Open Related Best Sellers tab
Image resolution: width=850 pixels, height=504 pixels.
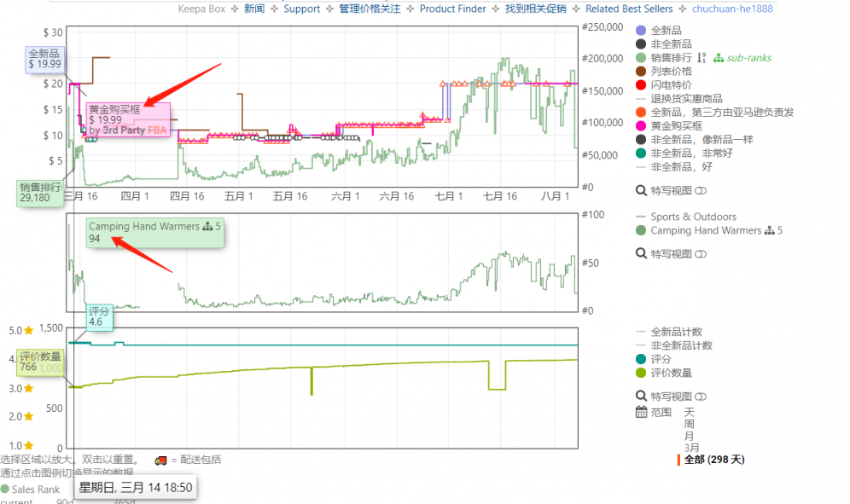[629, 9]
